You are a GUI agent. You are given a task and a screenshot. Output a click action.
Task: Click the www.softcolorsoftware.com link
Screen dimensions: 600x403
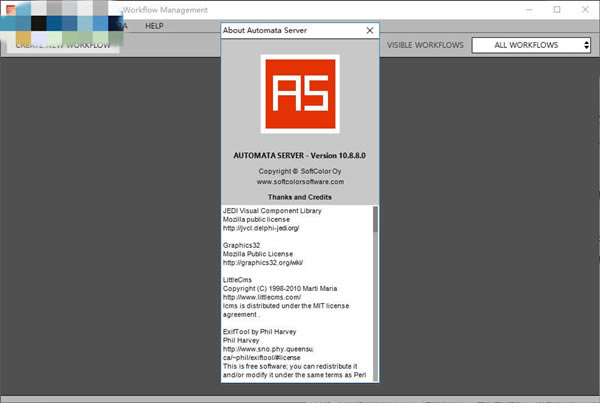[300, 182]
